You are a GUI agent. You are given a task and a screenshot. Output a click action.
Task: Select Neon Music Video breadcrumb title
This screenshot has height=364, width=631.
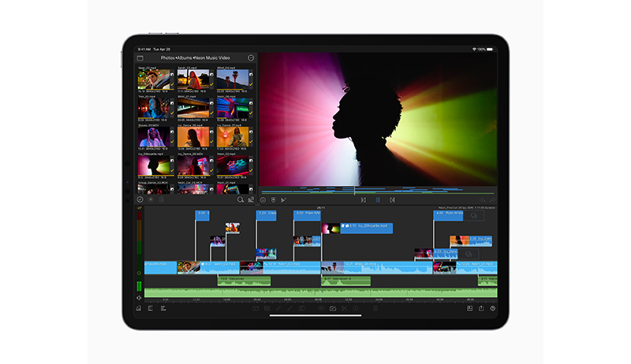[212, 58]
